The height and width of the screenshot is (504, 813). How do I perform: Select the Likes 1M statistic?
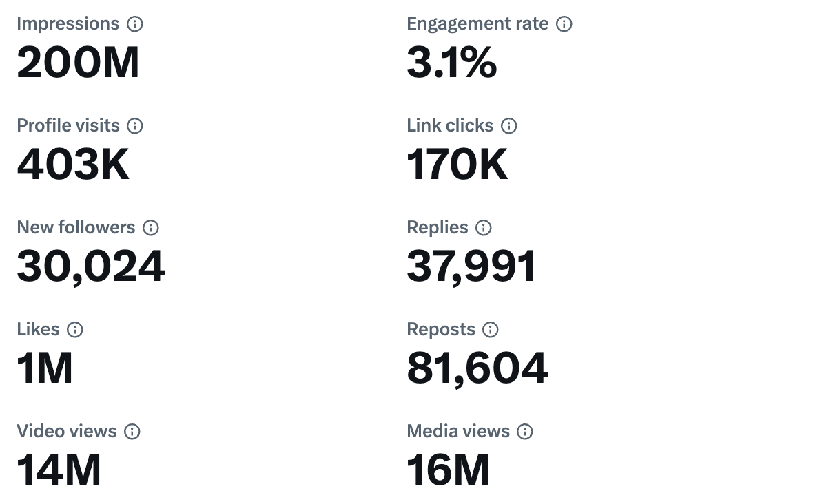(x=45, y=368)
